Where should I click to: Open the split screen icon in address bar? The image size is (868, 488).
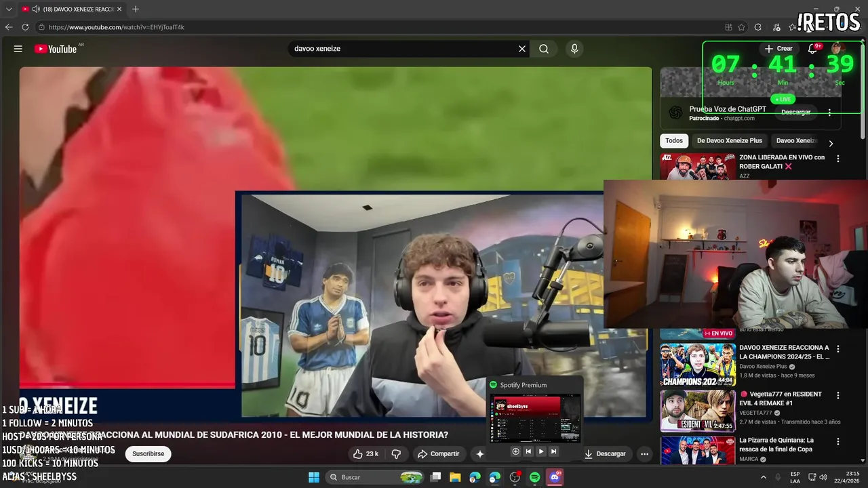(728, 27)
